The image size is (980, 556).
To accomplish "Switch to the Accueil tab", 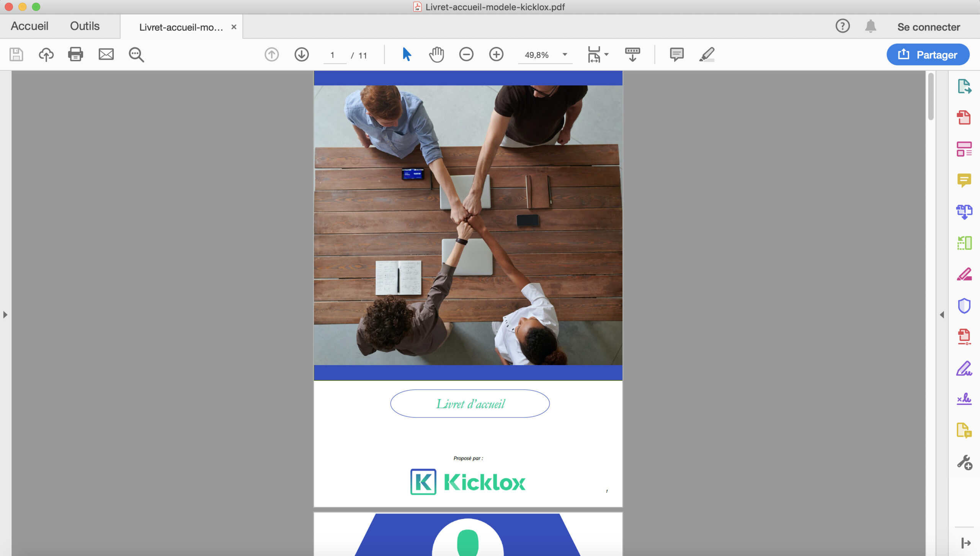I will click(x=29, y=26).
